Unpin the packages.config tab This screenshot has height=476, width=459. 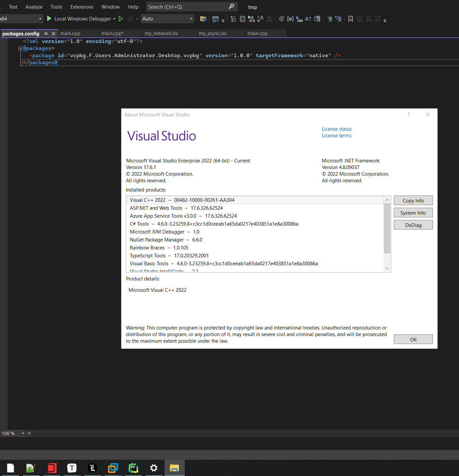[x=46, y=33]
